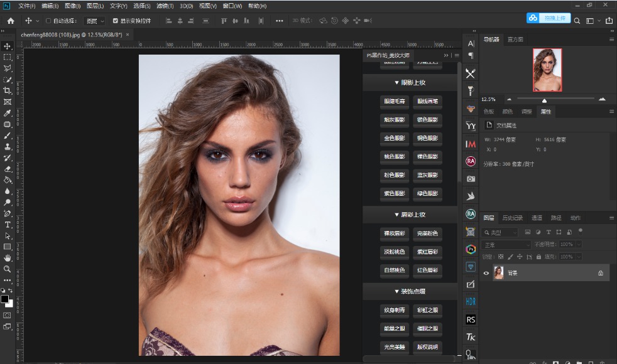Select the Eraser tool
The image size is (617, 364).
7,169
